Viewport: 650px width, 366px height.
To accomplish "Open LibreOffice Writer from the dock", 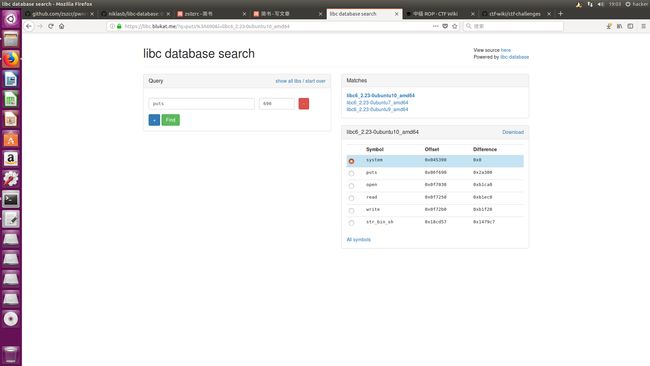I will (x=11, y=79).
